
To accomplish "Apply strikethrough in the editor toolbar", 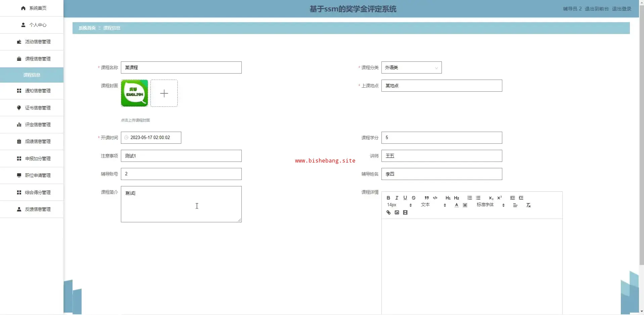I will [x=414, y=198].
